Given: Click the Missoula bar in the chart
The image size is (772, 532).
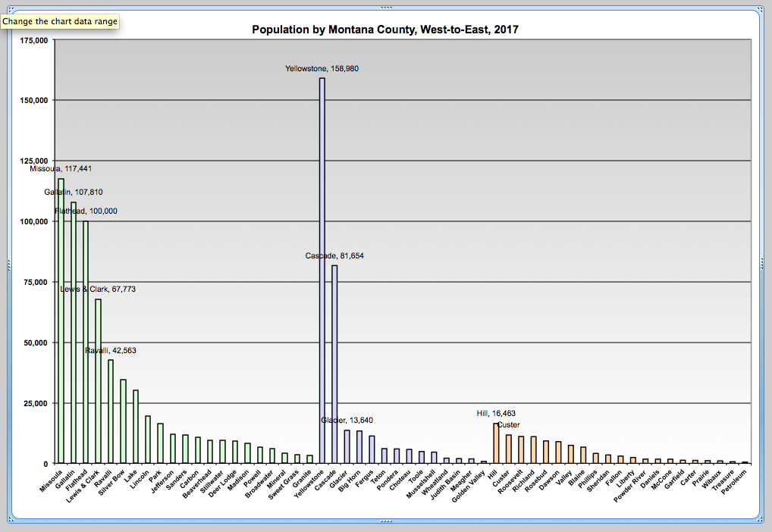Looking at the screenshot, I should (60, 318).
